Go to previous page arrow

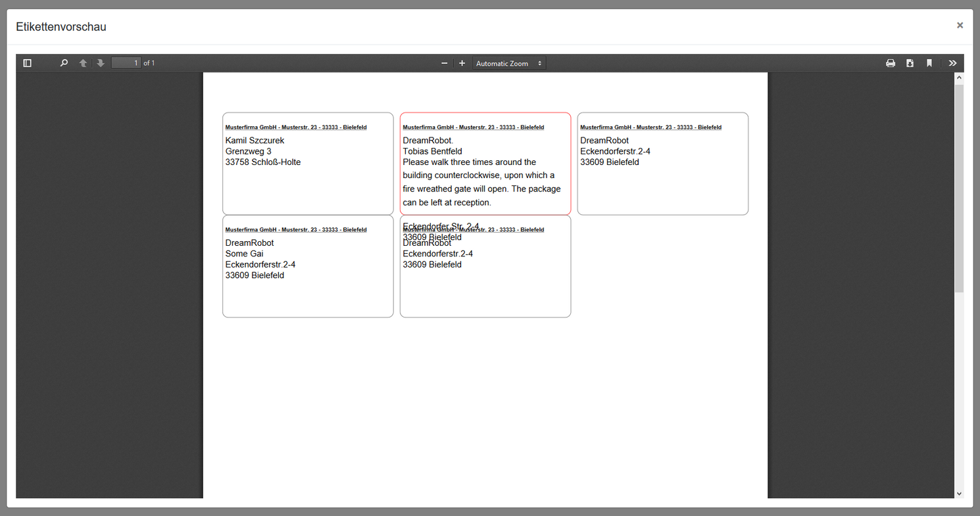tap(83, 63)
